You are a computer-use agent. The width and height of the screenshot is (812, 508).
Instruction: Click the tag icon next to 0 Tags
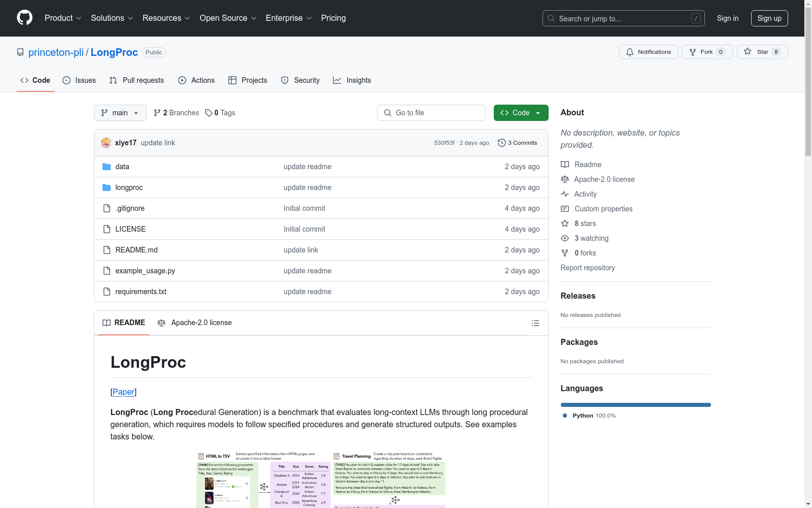[x=209, y=113]
